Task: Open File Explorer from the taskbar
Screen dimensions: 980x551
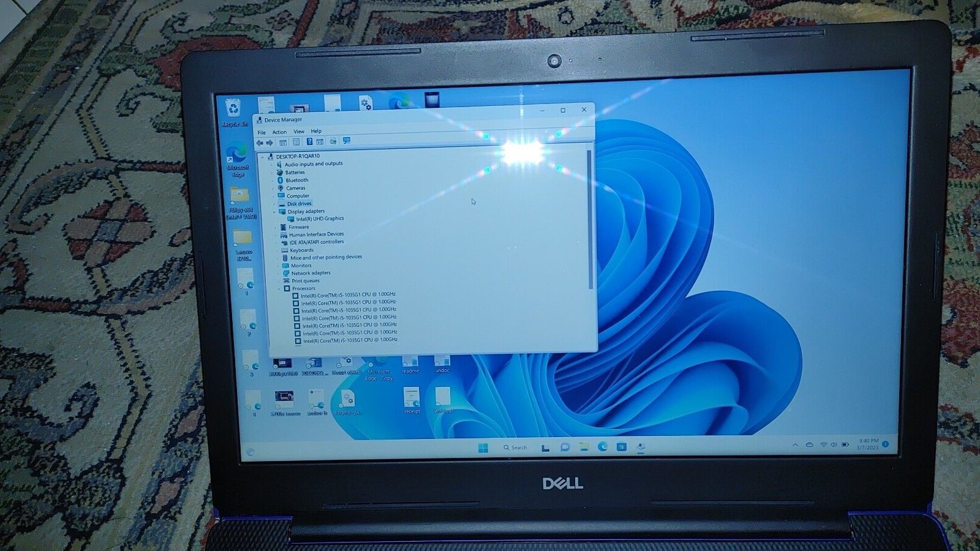Action: tap(584, 447)
